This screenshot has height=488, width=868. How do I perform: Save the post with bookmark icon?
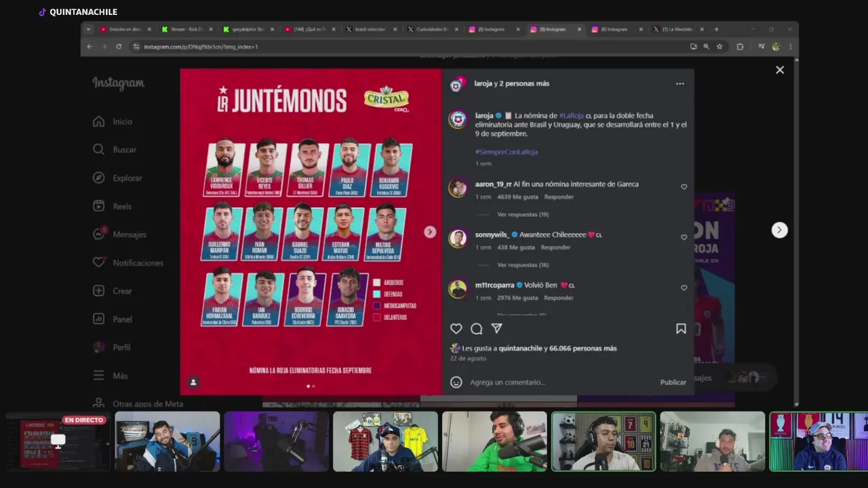[681, 329]
